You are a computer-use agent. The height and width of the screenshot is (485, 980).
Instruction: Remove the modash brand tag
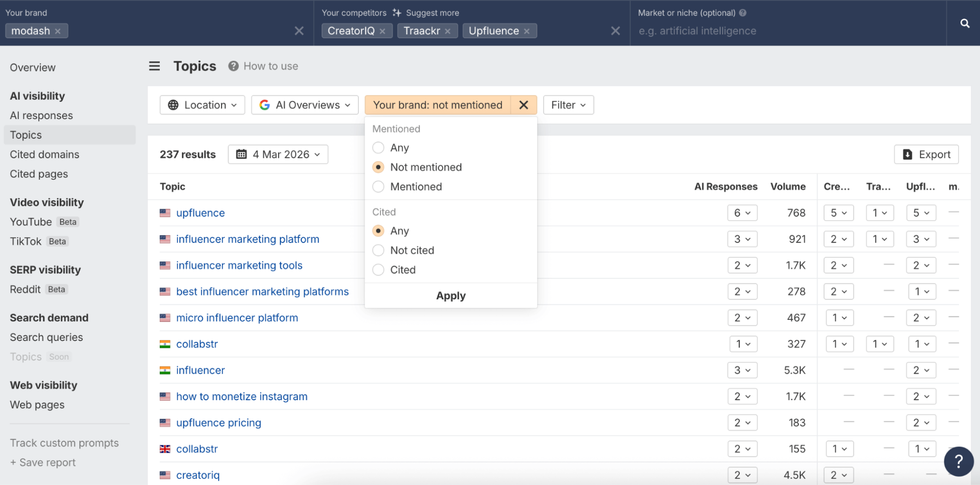[58, 31]
